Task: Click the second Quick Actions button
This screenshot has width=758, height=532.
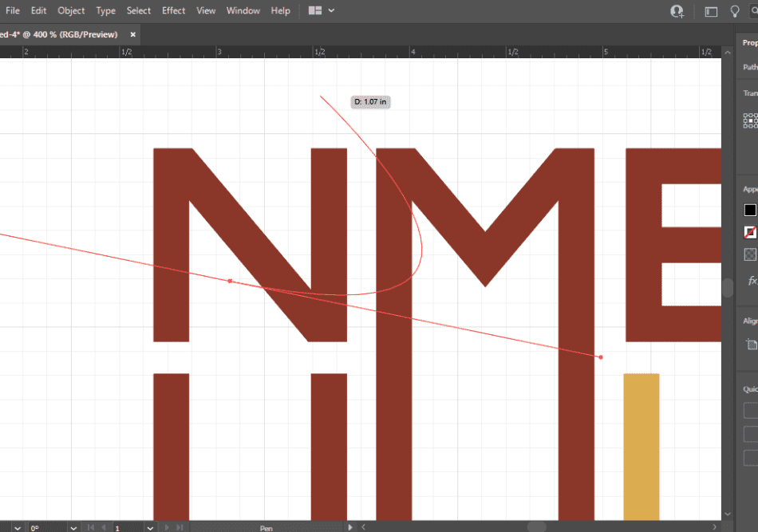Action: coord(751,434)
